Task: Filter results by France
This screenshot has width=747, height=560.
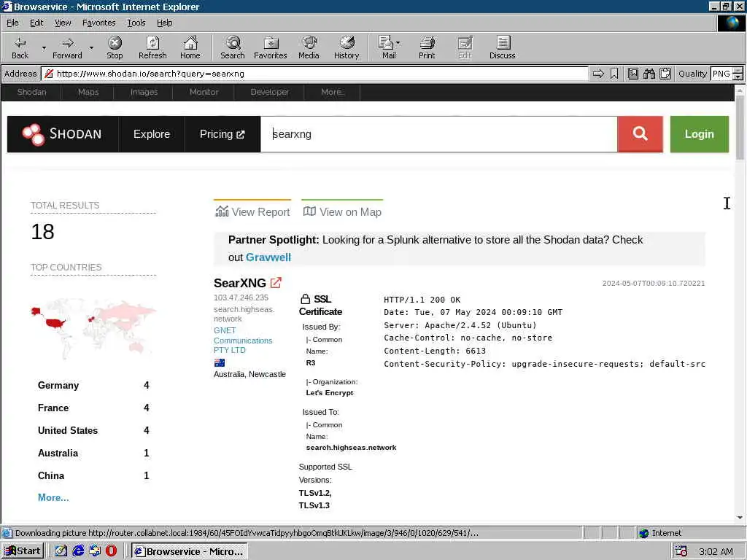Action: (93, 408)
